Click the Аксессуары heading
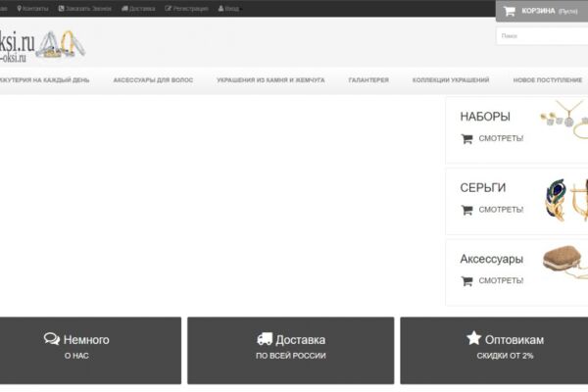This screenshot has height=392, width=588. [492, 259]
